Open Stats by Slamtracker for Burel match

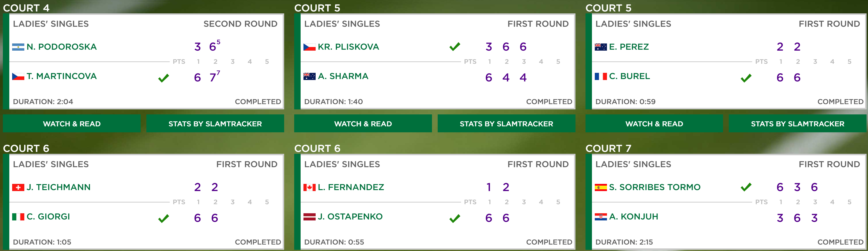798,123
